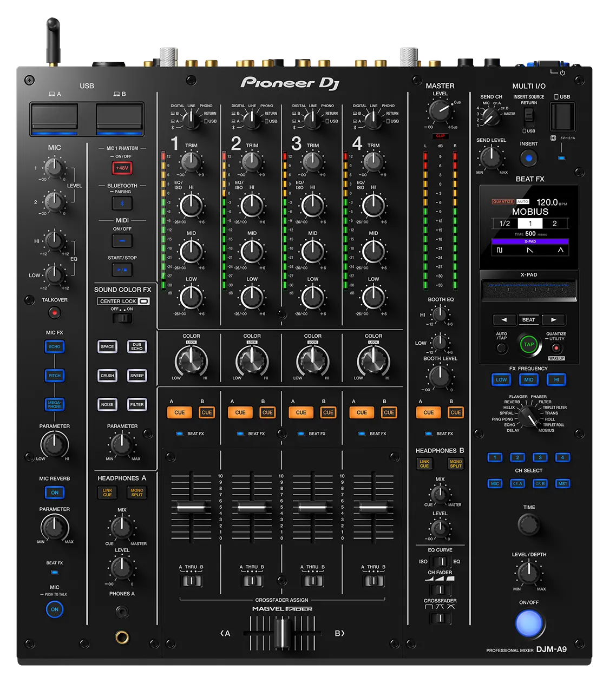Switch the EQ CURVE ISO/EQ selector

tap(440, 562)
